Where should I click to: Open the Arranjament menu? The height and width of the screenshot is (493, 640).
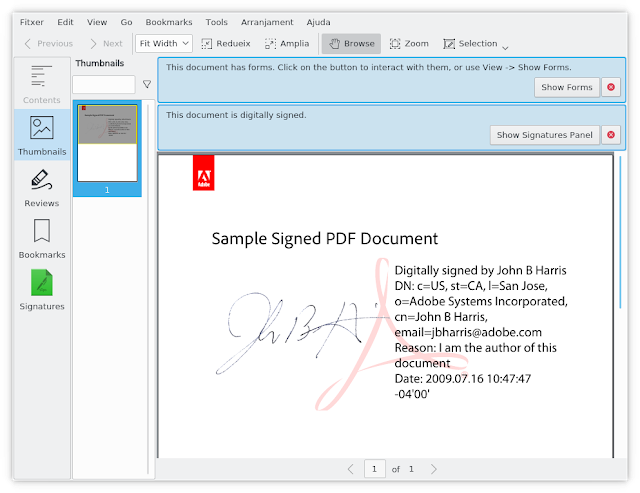pos(267,22)
